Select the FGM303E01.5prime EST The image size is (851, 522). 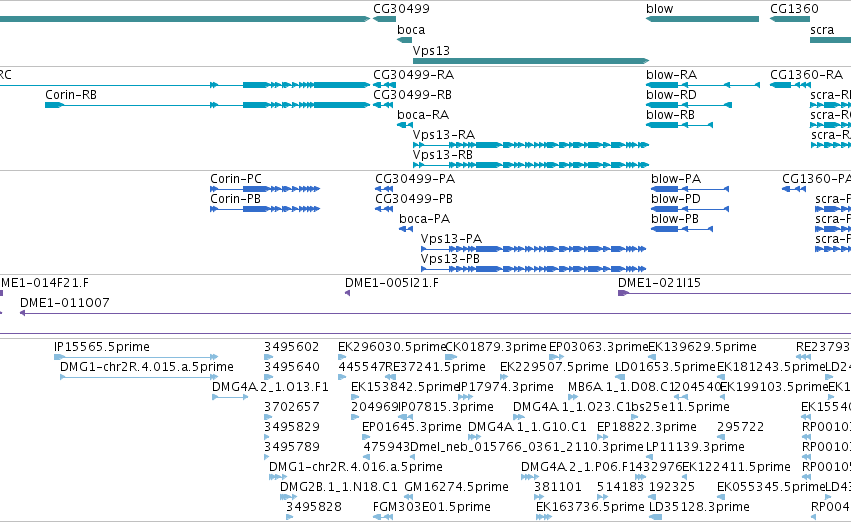click(x=384, y=517)
